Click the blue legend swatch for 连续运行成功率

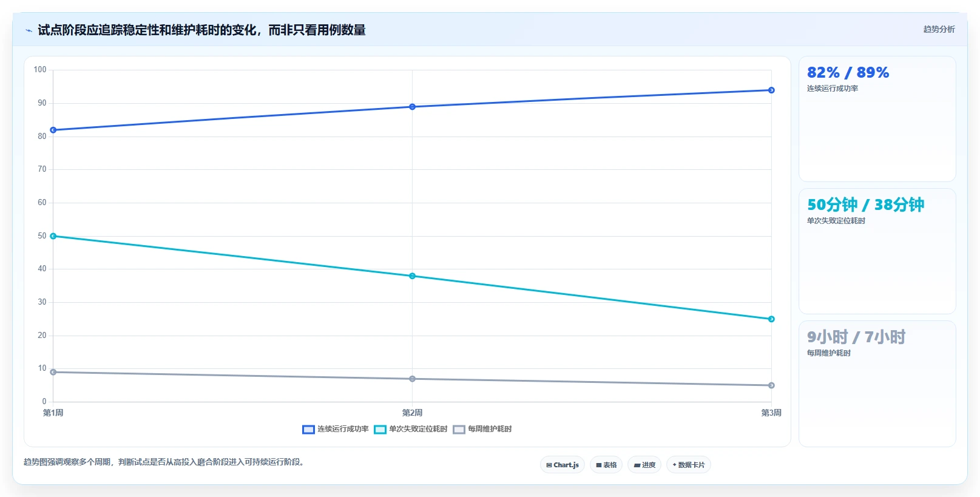tap(308, 430)
